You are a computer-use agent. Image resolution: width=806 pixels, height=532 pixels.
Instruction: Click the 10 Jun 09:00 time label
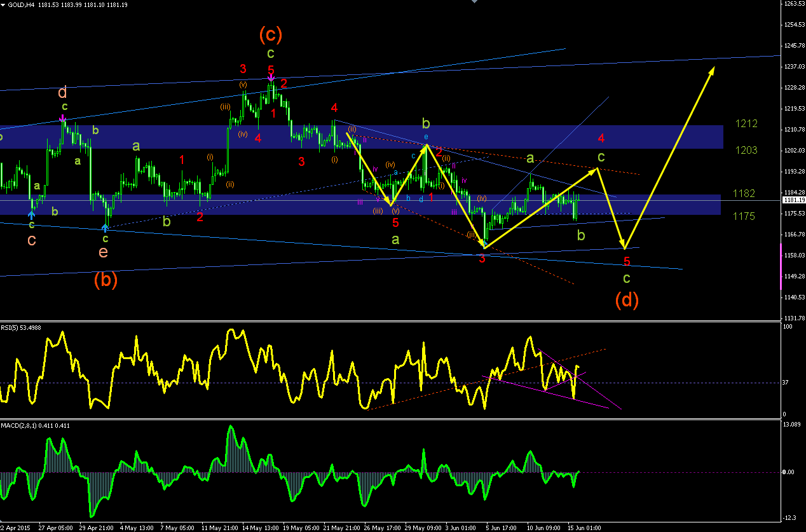pyautogui.click(x=544, y=528)
